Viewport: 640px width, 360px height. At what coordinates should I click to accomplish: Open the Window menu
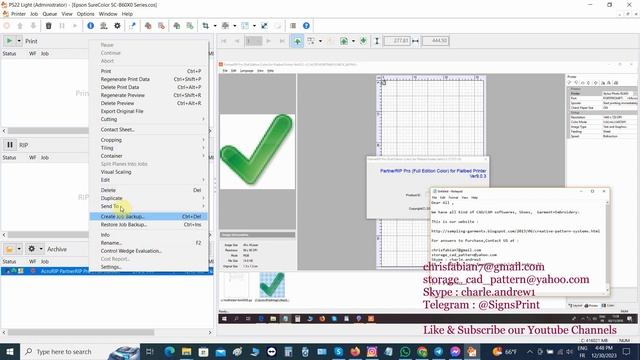(108, 14)
